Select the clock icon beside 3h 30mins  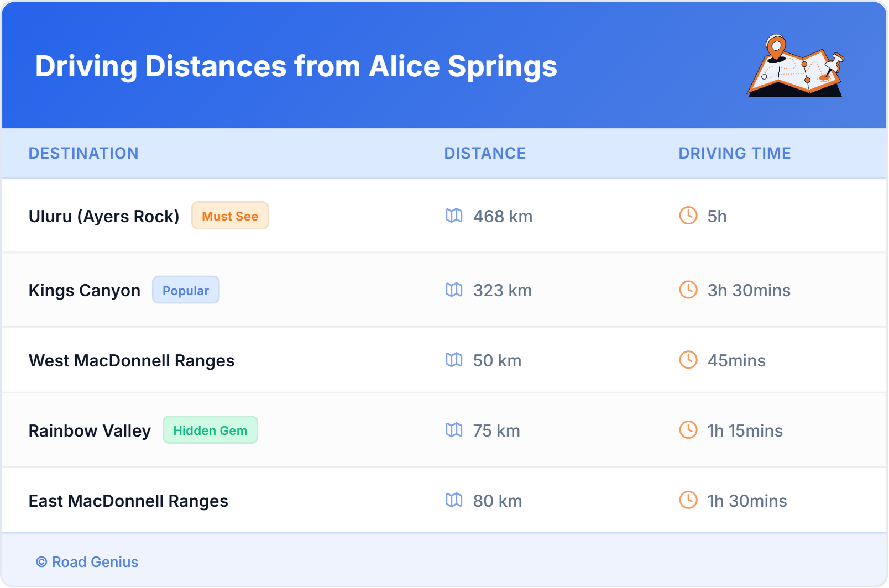(688, 290)
